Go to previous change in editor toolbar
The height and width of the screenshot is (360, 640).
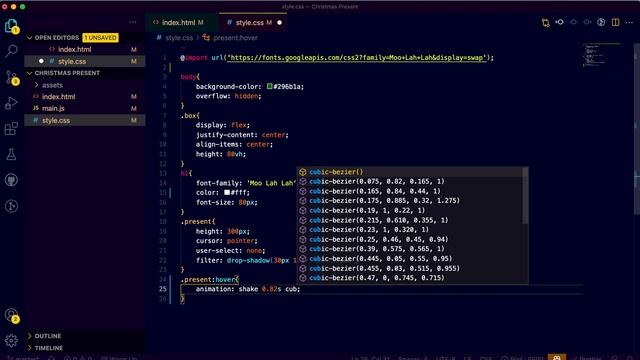click(x=560, y=22)
